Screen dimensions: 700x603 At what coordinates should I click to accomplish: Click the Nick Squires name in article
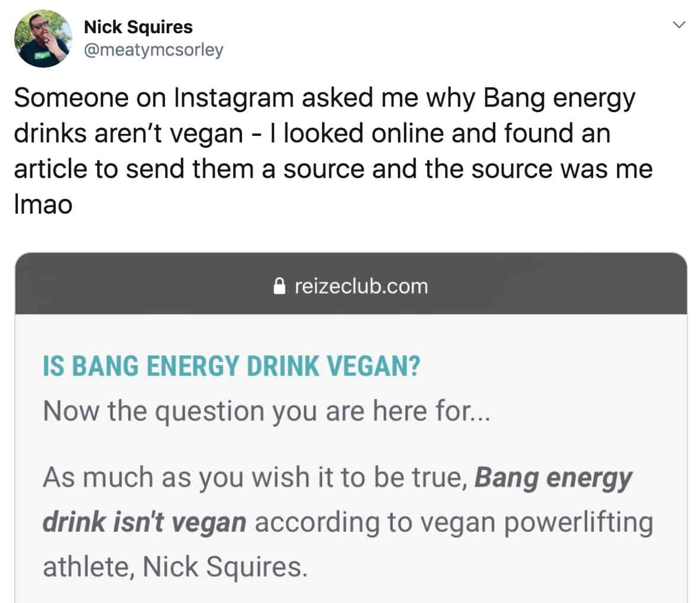point(225,566)
